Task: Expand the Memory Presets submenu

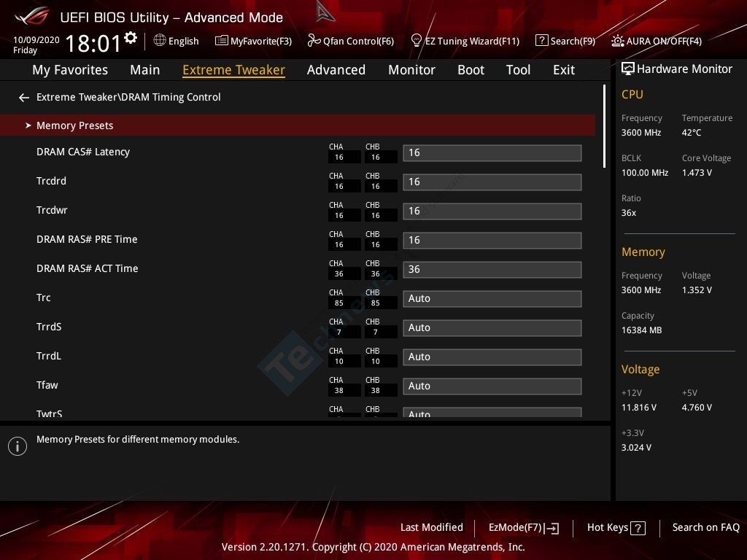Action: pyautogui.click(x=298, y=125)
